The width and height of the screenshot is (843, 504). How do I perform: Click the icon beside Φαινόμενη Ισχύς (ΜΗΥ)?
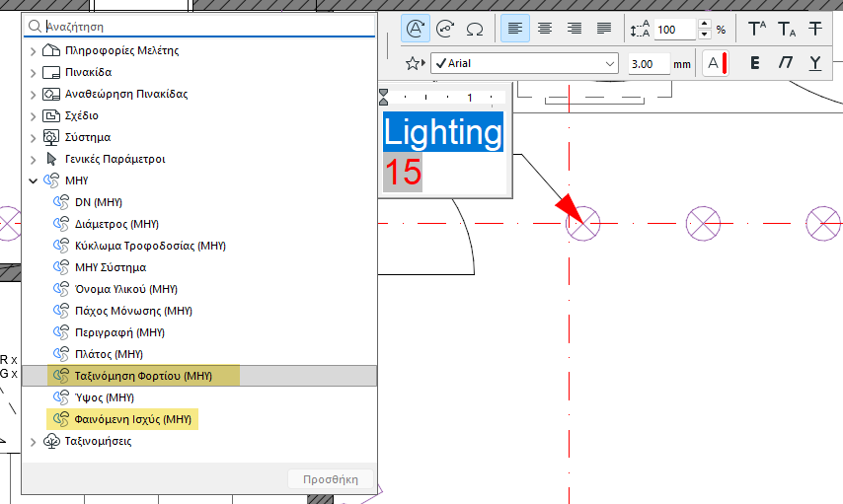[x=61, y=419]
